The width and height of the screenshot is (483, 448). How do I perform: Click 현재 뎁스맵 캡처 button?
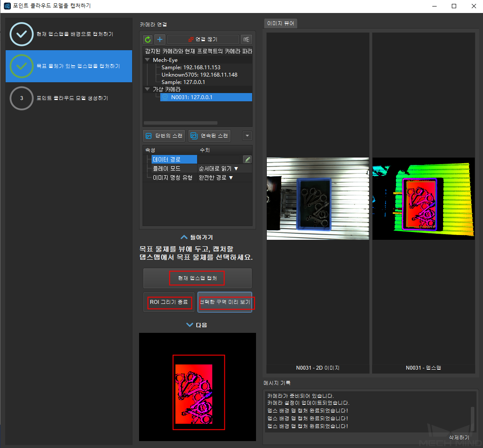point(197,278)
